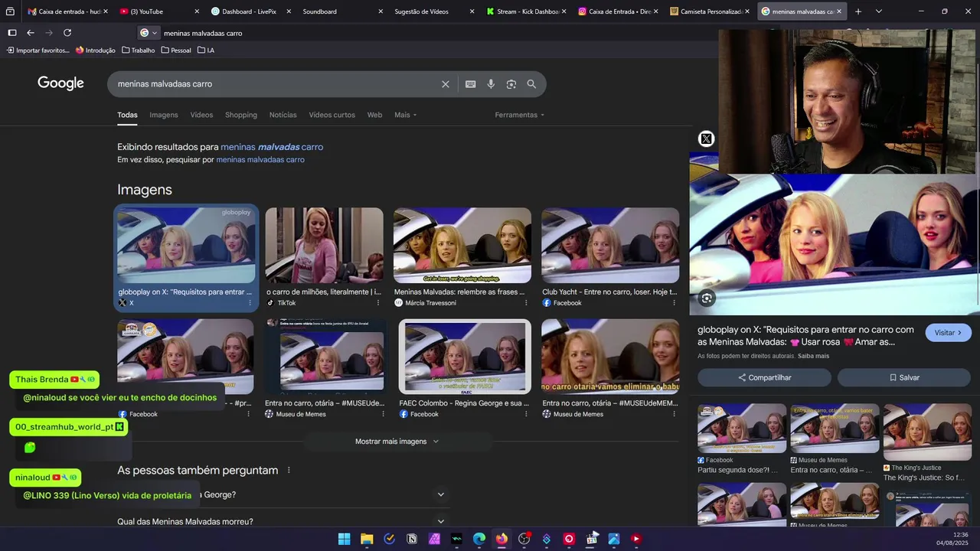This screenshot has height=551, width=980.
Task: Open the TikTok carro de milhões thumbnail
Action: (x=324, y=245)
